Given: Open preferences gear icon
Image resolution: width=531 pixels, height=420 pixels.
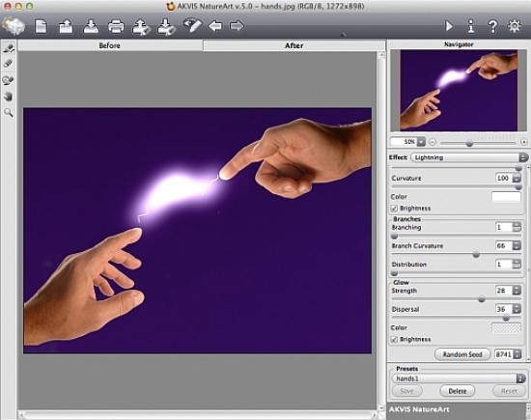Looking at the screenshot, I should [515, 26].
